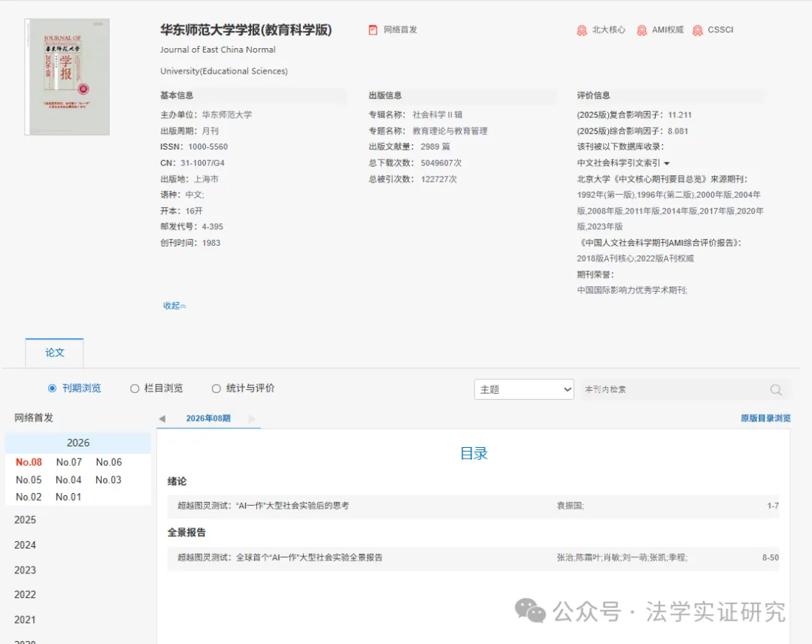Click the journal title 华东师范大学学报(教育科学版)
Screen dimensions: 812x644
click(246, 30)
